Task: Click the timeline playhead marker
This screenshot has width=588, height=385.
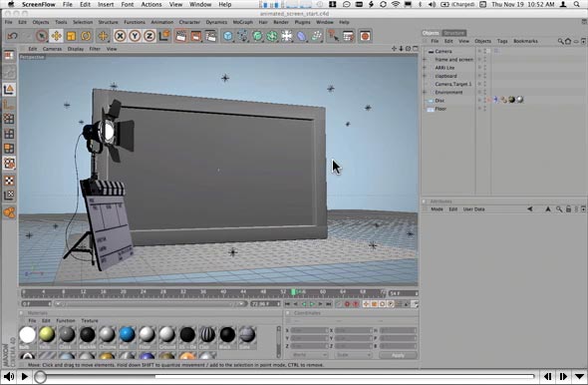Action: [x=294, y=292]
